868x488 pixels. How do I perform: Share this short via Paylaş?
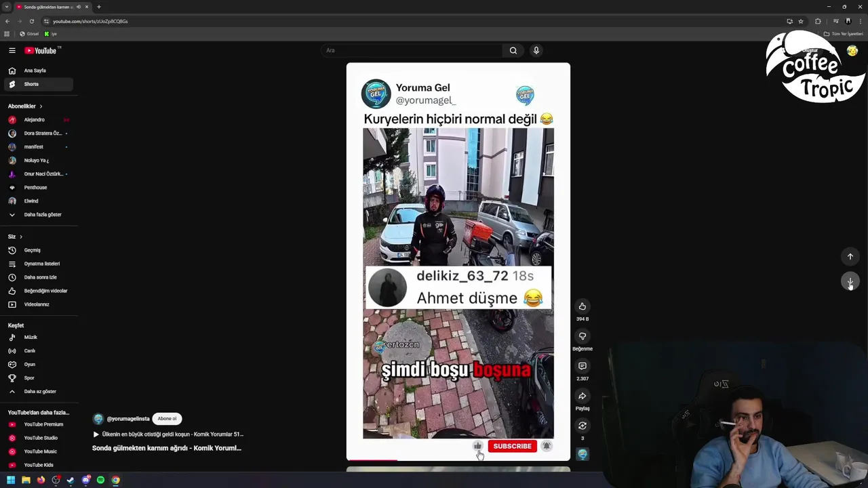click(582, 396)
